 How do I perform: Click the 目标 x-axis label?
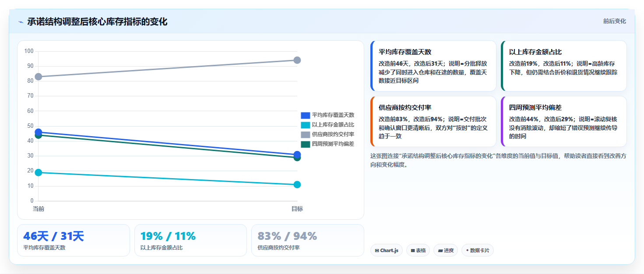pyautogui.click(x=297, y=209)
